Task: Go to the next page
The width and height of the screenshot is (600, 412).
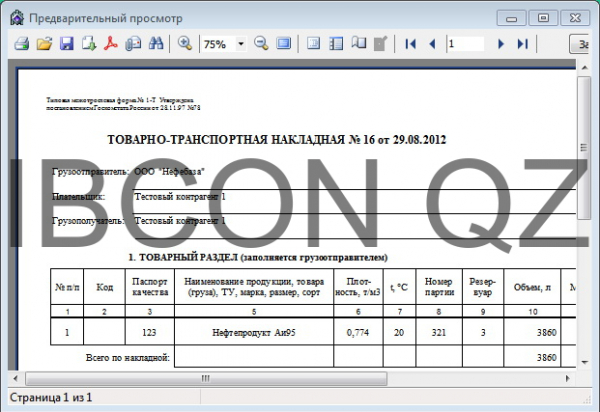Action: click(501, 44)
